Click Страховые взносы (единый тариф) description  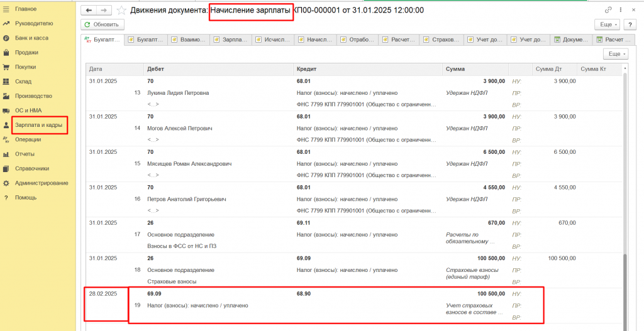(x=472, y=274)
